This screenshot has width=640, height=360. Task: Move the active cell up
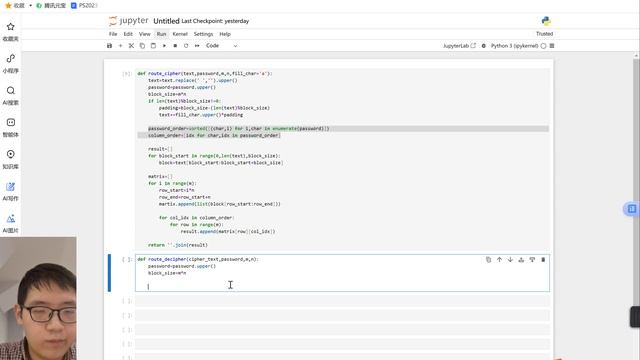499,260
